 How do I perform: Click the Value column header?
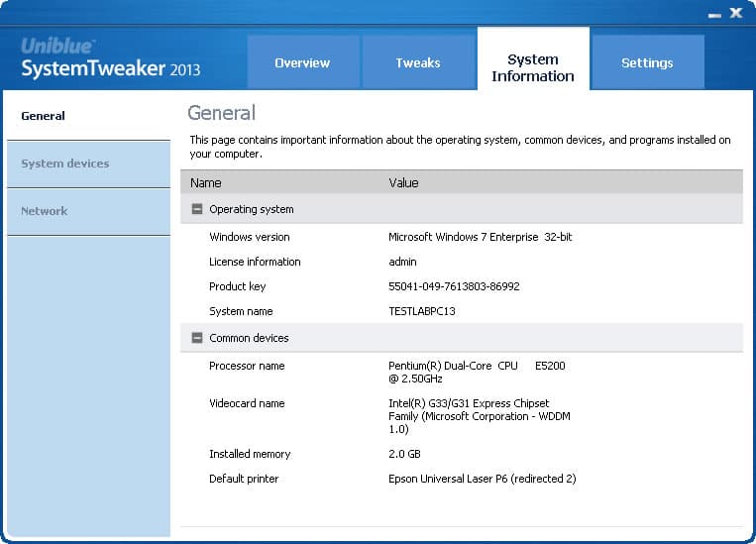pos(403,182)
